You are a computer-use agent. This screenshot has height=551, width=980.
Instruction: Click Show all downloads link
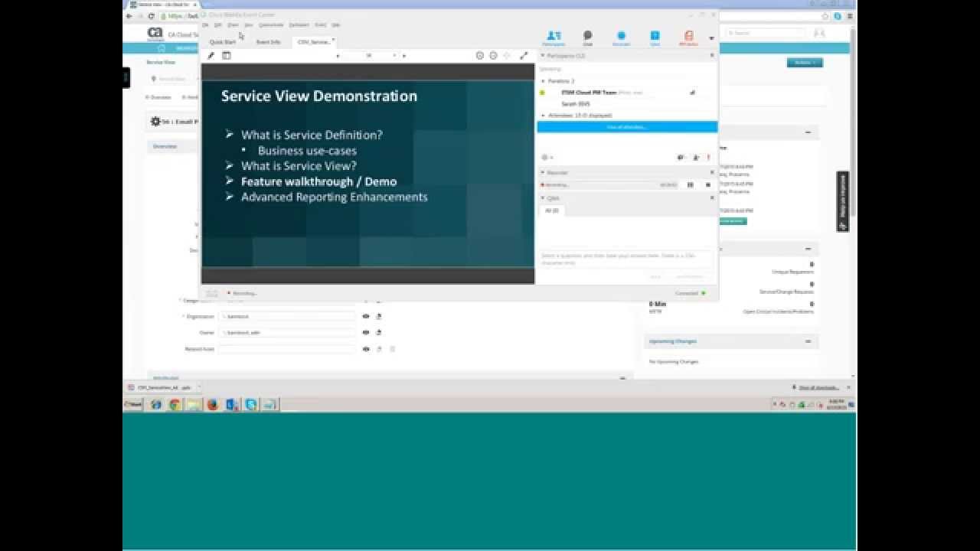(818, 388)
